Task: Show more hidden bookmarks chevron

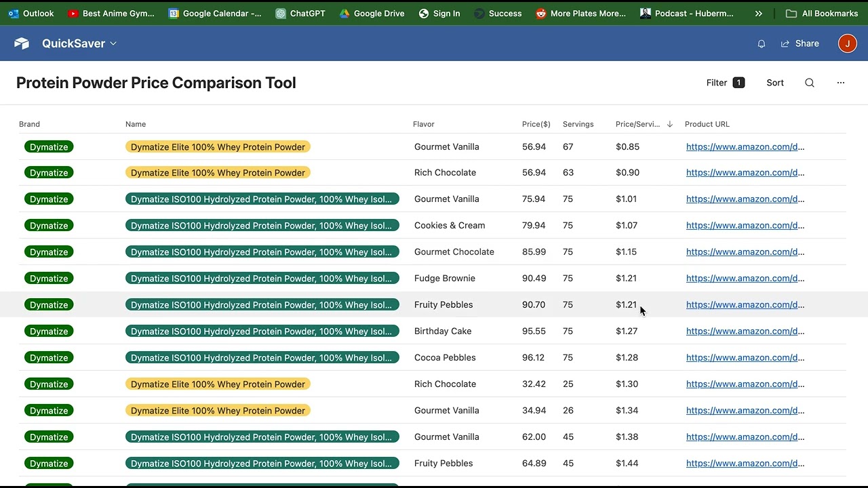Action: pos(759,13)
